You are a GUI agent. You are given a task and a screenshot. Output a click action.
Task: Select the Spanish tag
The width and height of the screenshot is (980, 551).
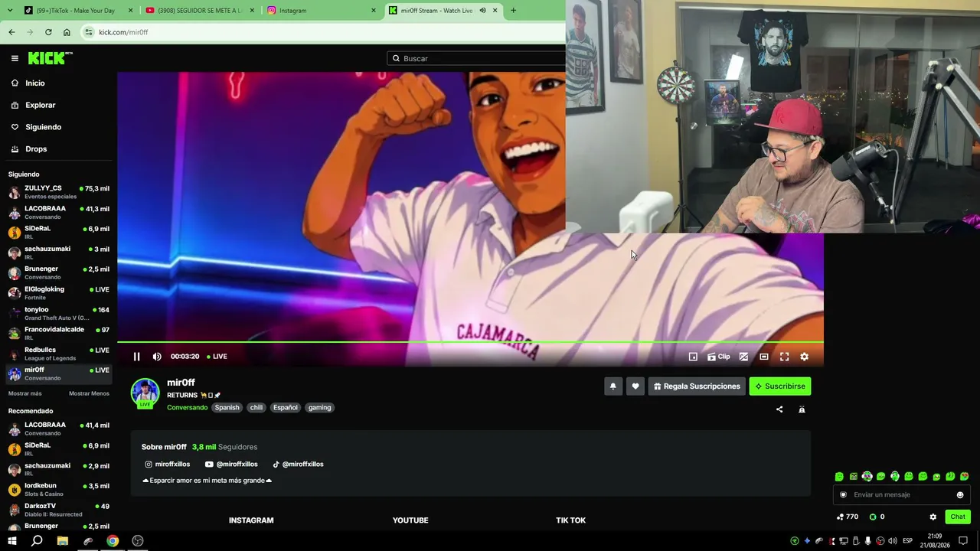227,408
